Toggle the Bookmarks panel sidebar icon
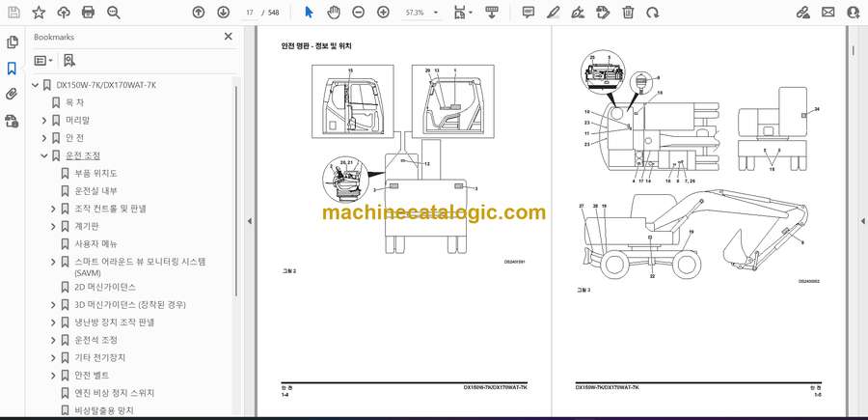 point(13,69)
